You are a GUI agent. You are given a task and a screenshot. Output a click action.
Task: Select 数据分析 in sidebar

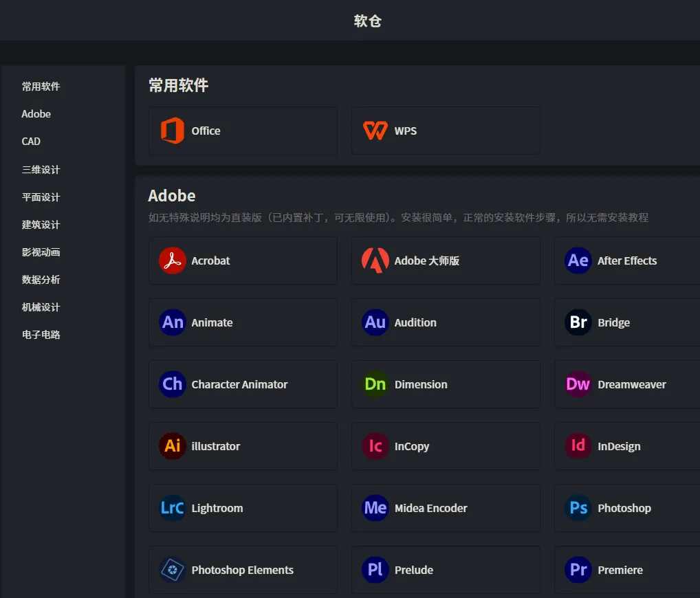(41, 280)
